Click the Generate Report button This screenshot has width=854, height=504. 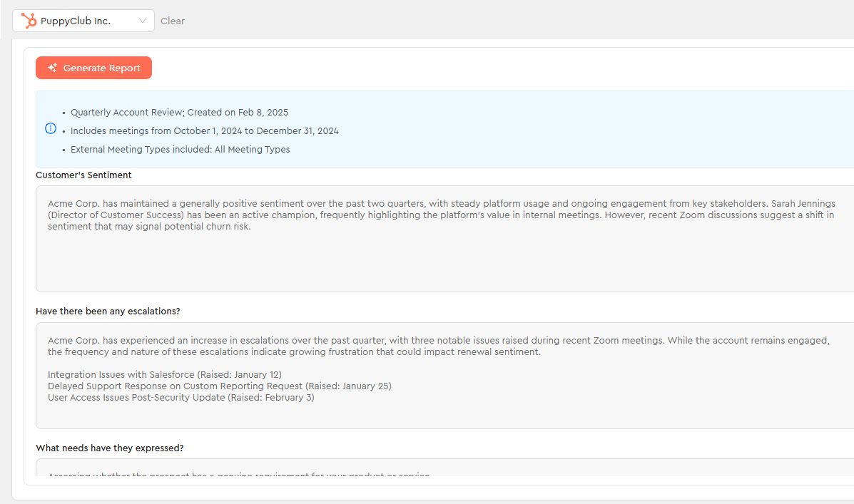[93, 68]
